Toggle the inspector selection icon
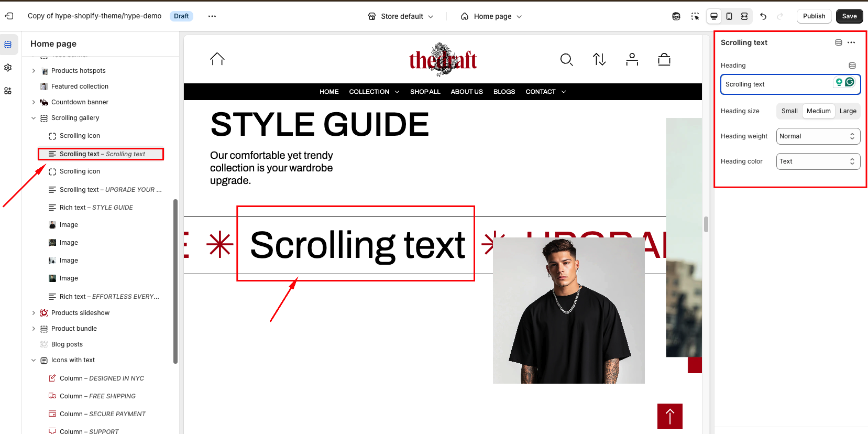The width and height of the screenshot is (868, 434). pos(695,16)
